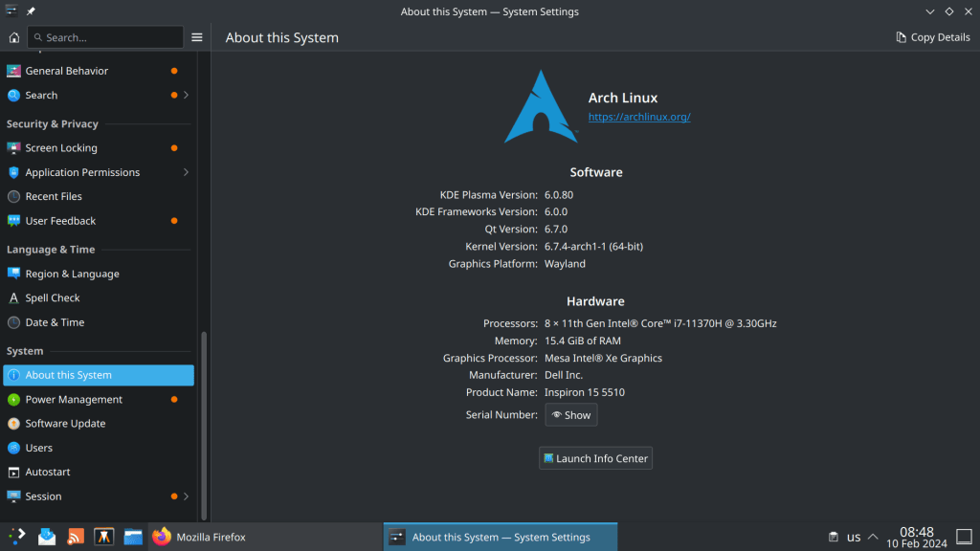Pin the window with the title bar pin icon

click(31, 11)
